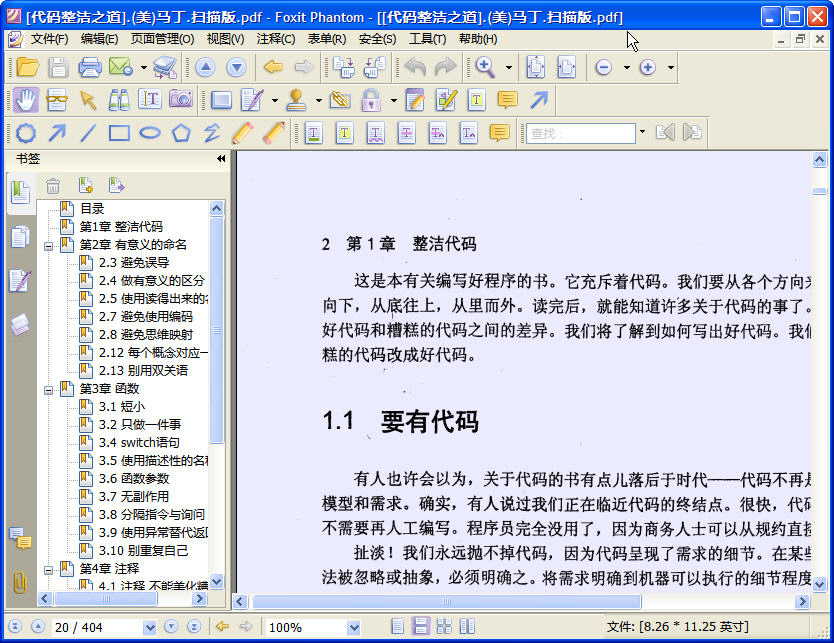Image resolution: width=834 pixels, height=643 pixels.
Task: Open the 工具(T) menu
Action: pyautogui.click(x=427, y=39)
